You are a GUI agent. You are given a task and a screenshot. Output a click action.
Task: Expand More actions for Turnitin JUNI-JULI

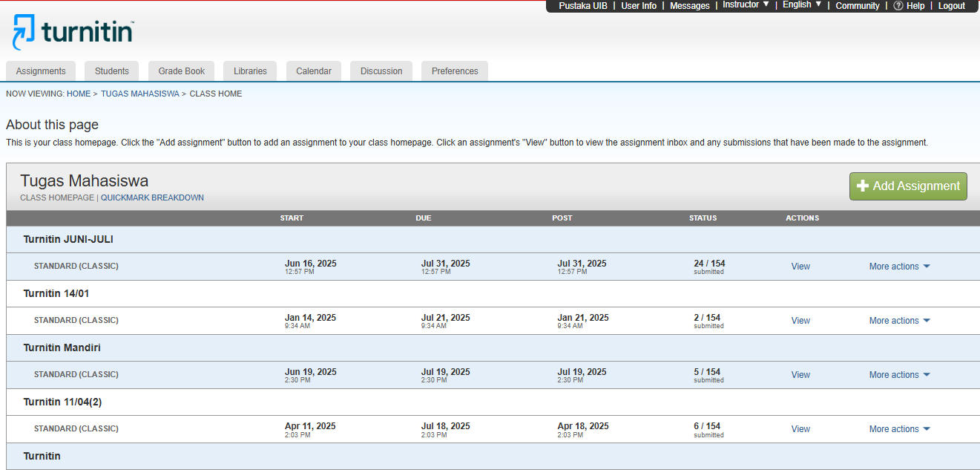click(x=899, y=267)
